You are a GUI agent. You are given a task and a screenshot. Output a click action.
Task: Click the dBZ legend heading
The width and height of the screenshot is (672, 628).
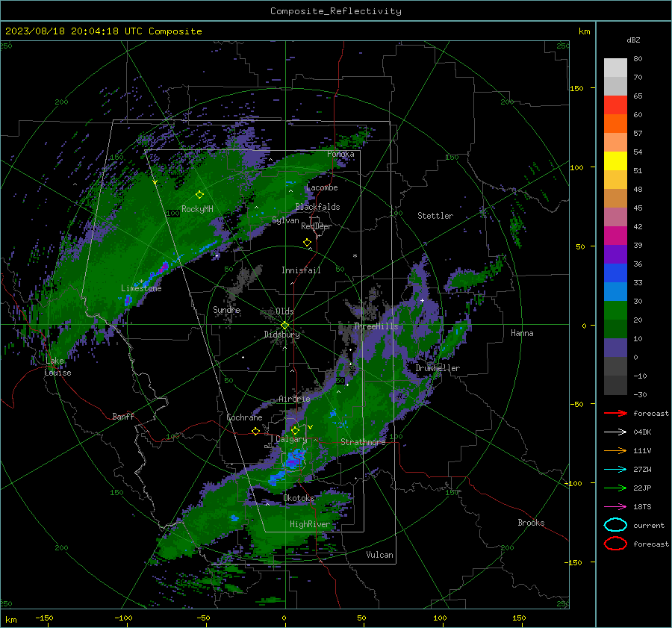(633, 40)
